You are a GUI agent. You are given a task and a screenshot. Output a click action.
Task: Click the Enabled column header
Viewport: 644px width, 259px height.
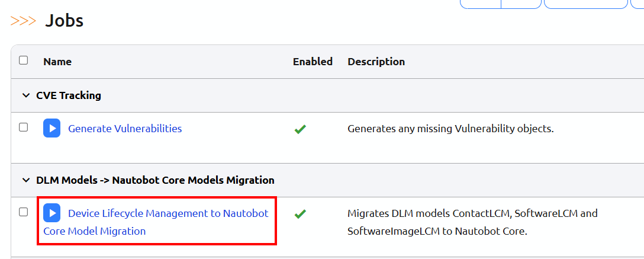tap(313, 62)
